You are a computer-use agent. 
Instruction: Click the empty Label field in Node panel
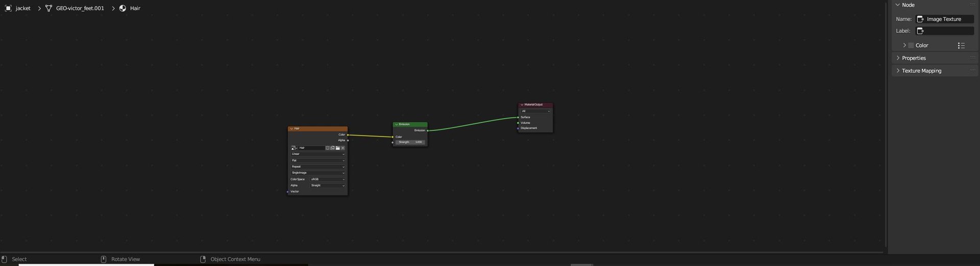point(945,31)
